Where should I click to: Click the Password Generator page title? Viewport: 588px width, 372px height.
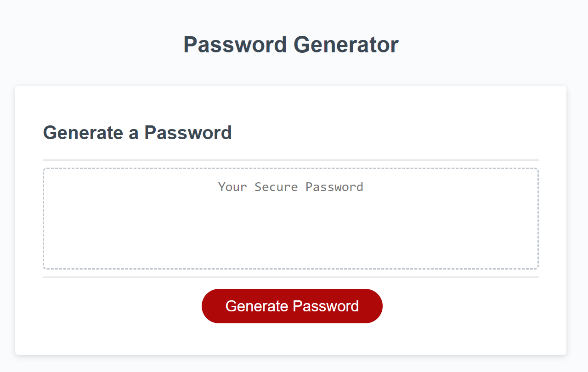[291, 45]
